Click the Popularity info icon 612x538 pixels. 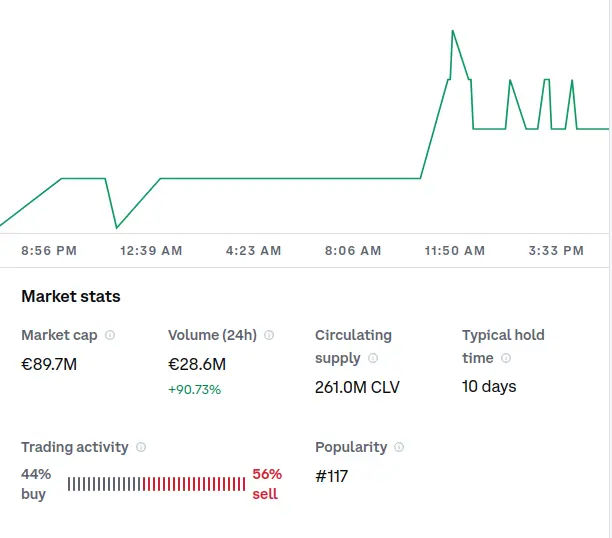click(x=399, y=447)
